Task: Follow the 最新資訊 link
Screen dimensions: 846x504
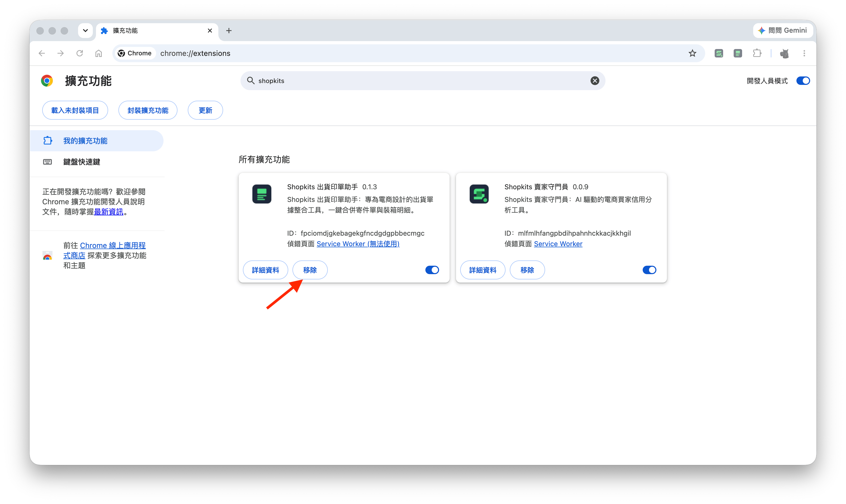Action: point(108,212)
